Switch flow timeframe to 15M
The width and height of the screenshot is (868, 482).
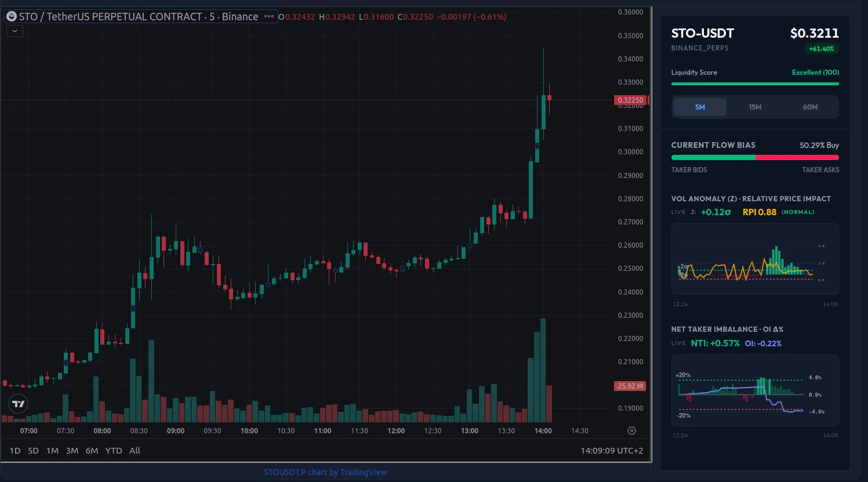click(x=755, y=107)
